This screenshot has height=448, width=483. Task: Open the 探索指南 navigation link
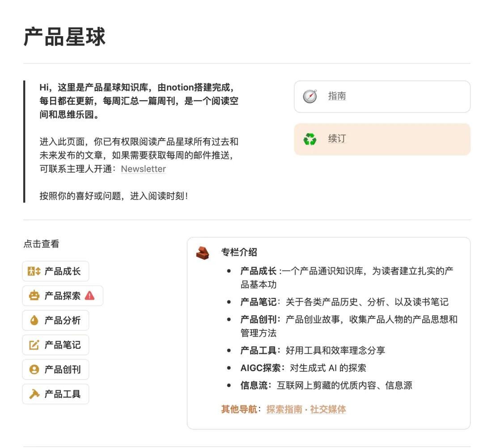(x=284, y=410)
